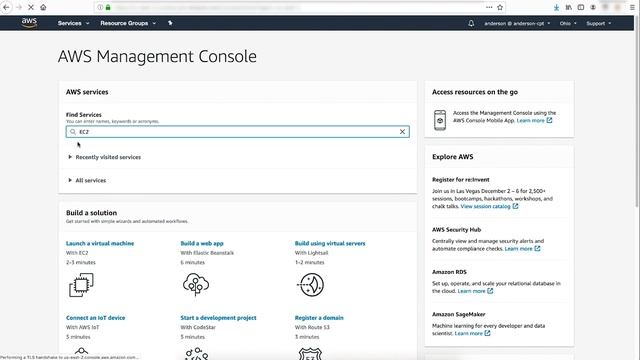Expand Recently visited services
Screen dimensions: 640x360
tap(105, 157)
